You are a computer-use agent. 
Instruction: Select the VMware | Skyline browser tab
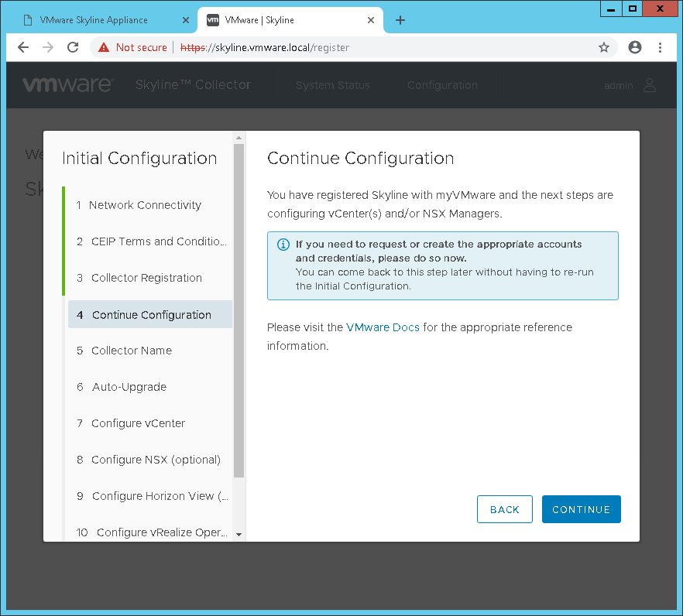coord(290,20)
